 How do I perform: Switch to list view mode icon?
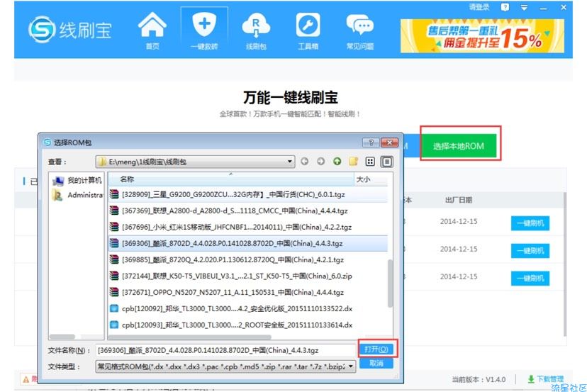pos(370,162)
